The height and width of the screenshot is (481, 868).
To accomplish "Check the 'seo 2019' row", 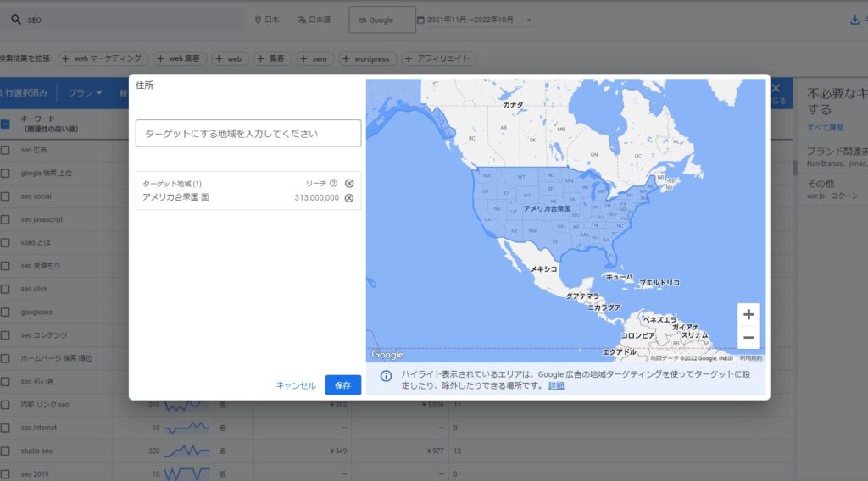I will click(5, 474).
